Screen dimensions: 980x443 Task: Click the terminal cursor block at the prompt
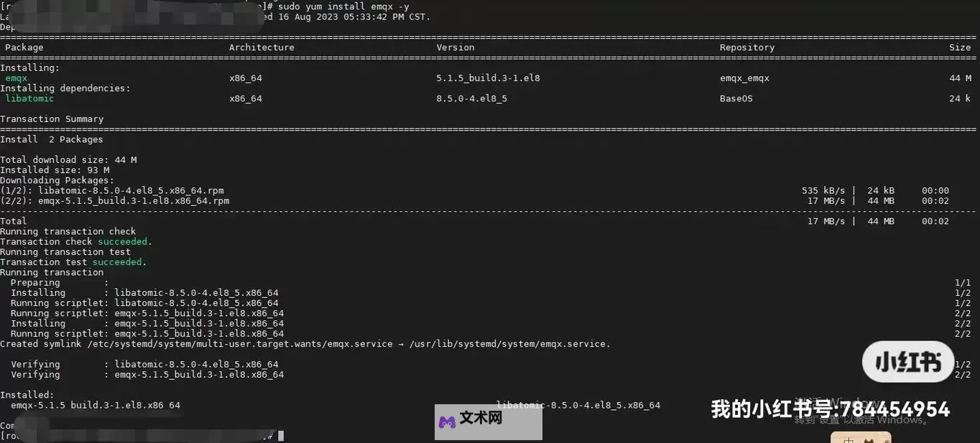pyautogui.click(x=281, y=436)
